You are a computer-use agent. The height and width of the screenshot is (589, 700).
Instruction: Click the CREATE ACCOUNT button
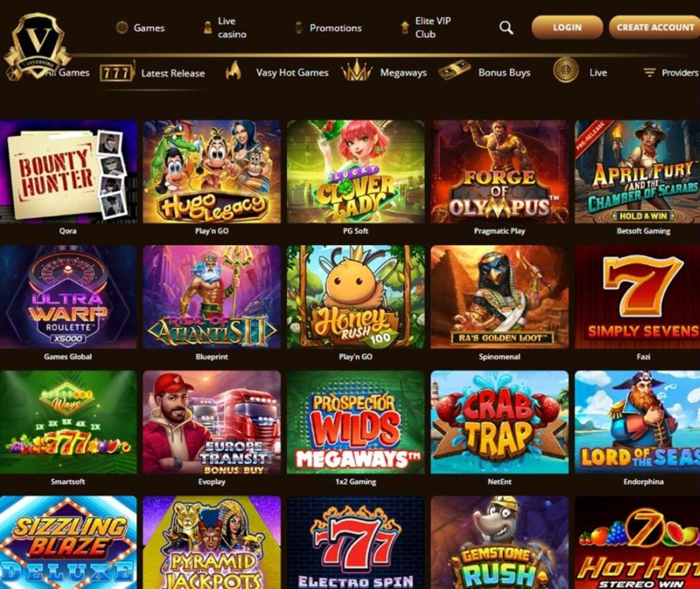tap(654, 27)
